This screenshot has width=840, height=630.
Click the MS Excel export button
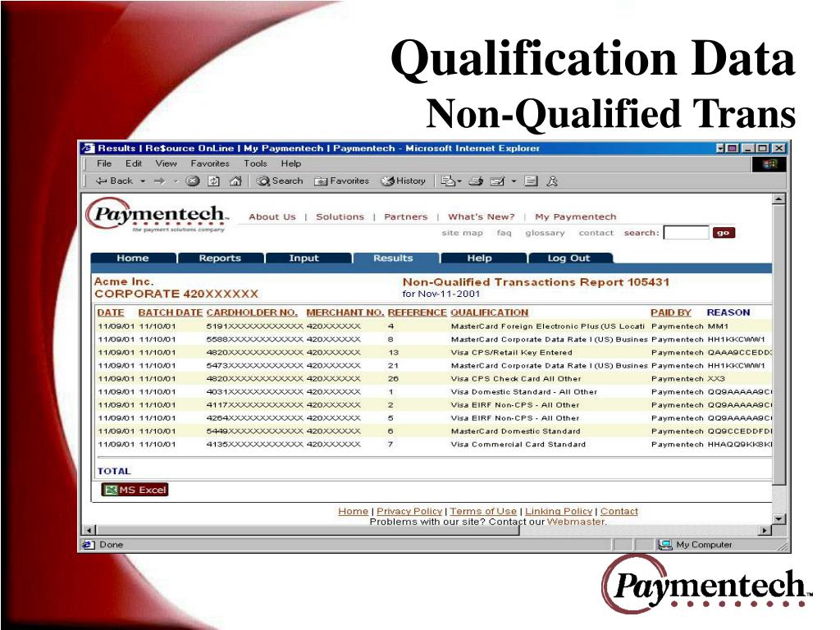coord(135,490)
